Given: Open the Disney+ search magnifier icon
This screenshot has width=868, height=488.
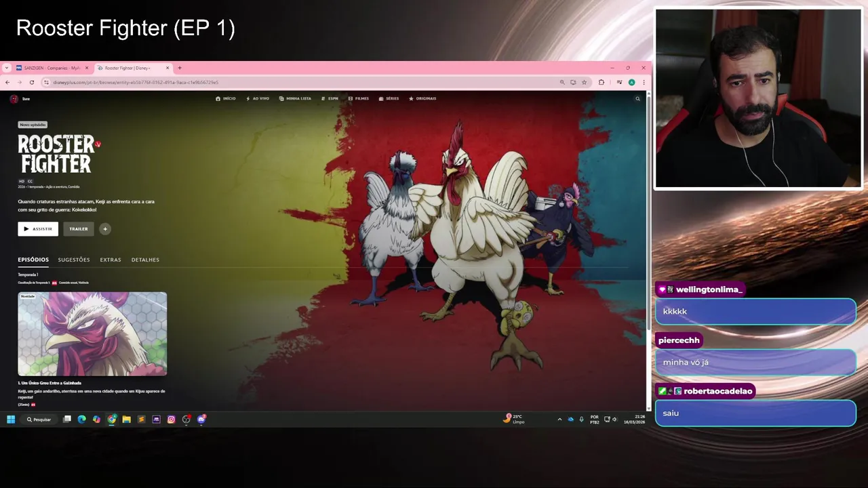Looking at the screenshot, I should click(637, 99).
